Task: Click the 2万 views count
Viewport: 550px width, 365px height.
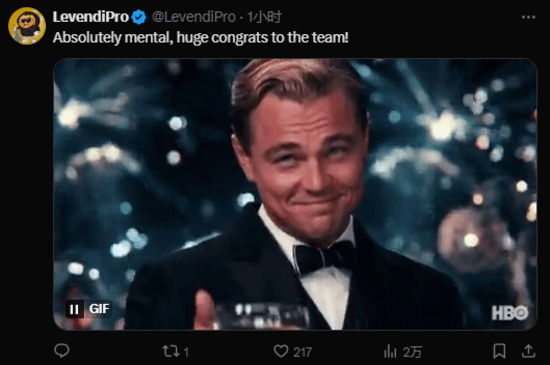Action: [412, 352]
